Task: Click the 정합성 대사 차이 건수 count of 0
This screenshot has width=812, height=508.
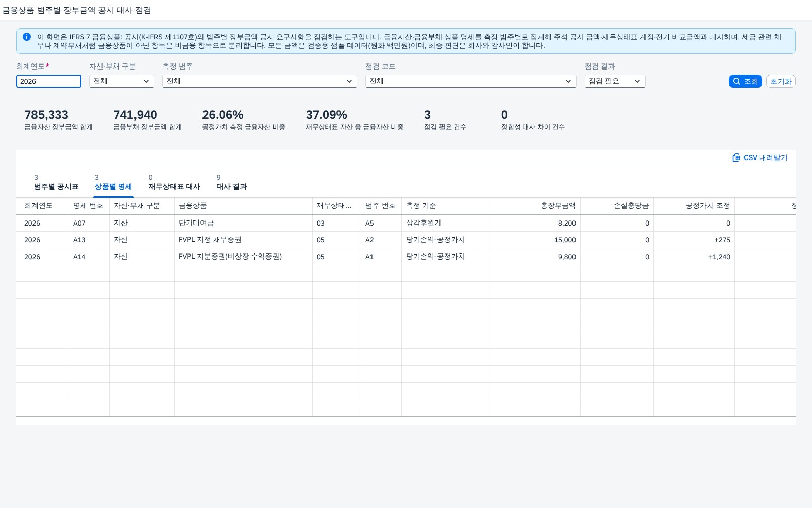Action: [504, 115]
